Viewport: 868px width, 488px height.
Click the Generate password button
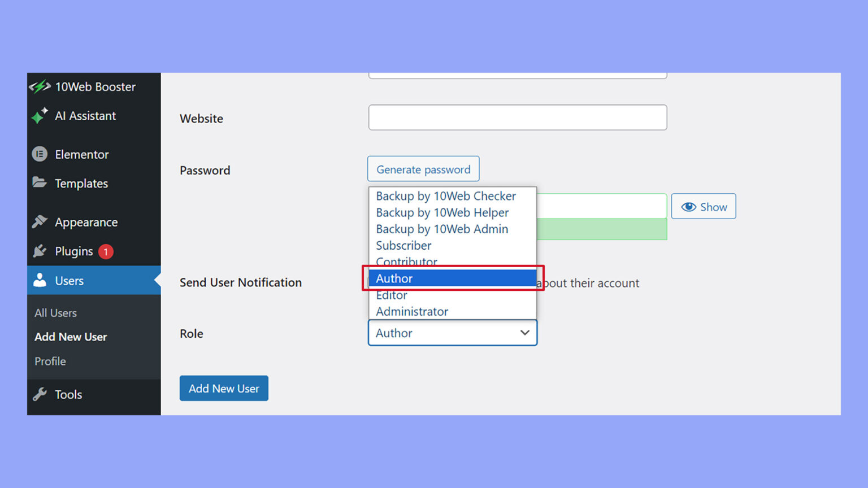pyautogui.click(x=423, y=169)
